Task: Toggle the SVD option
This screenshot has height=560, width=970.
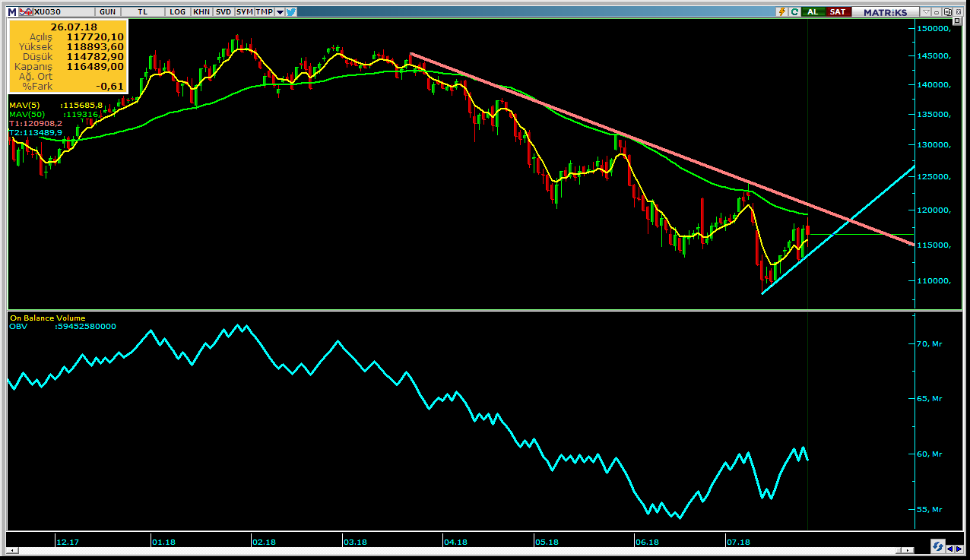Action: 223,11
